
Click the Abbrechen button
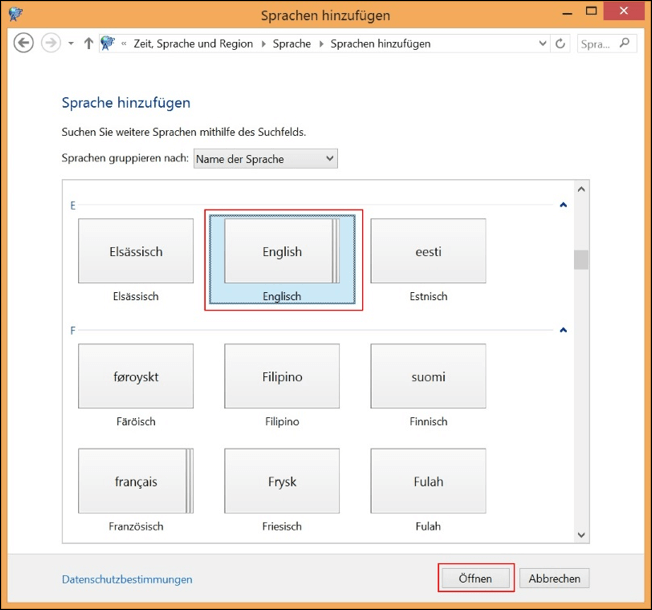click(x=554, y=578)
